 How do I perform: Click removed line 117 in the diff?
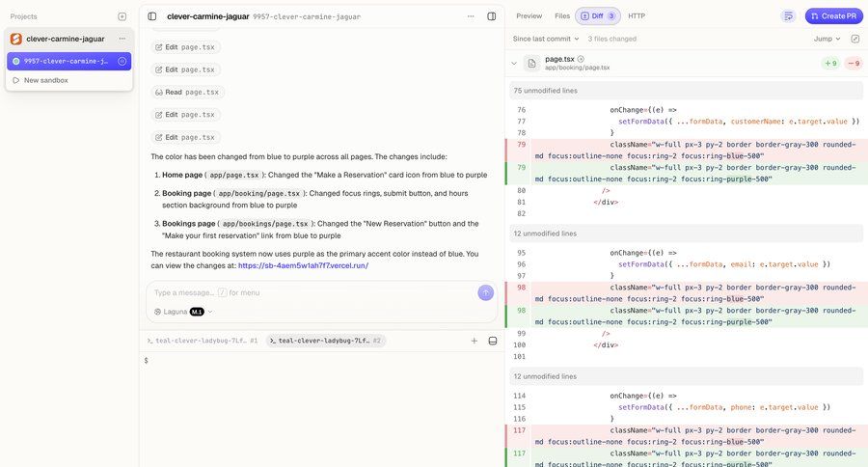[x=687, y=436]
